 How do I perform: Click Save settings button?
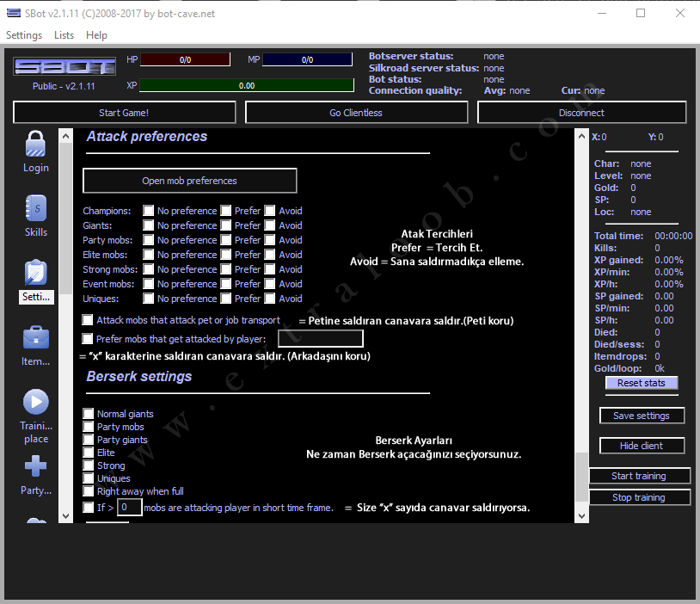642,416
